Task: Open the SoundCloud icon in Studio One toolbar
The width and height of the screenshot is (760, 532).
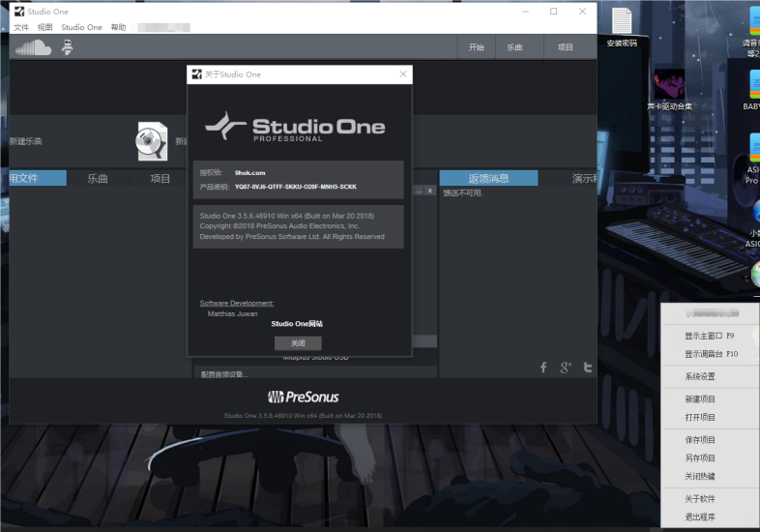Action: click(34, 47)
